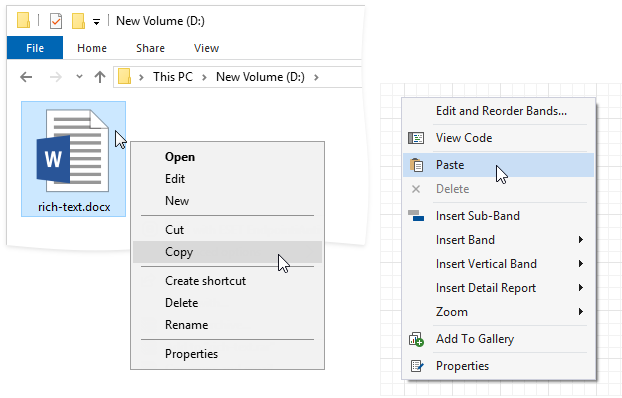Expand the Insert Vertical Band submenu arrow
Viewport: 622px width, 398px height.
tap(581, 263)
